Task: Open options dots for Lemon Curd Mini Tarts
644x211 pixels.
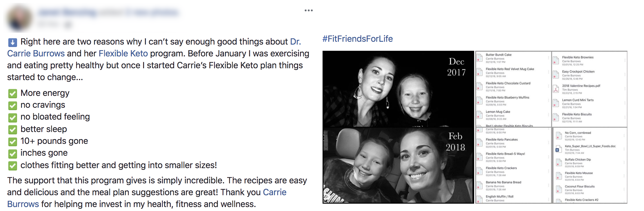Action: [x=625, y=103]
